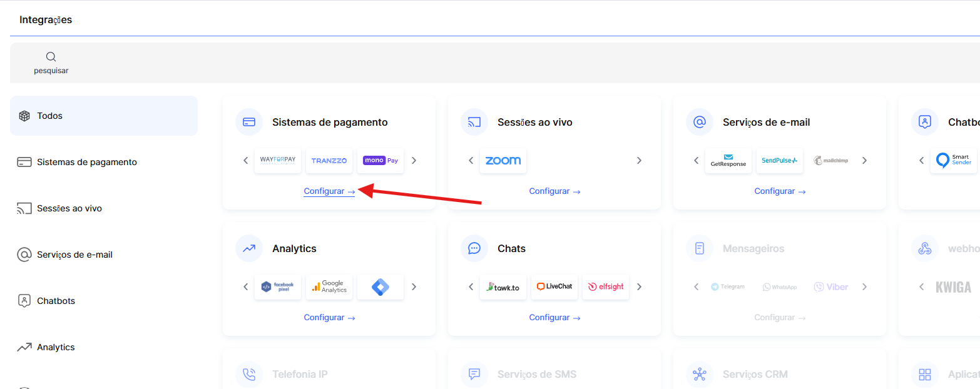Viewport: 980px width, 389px height.
Task: Select the Smart Sender logo
Action: pyautogui.click(x=954, y=161)
